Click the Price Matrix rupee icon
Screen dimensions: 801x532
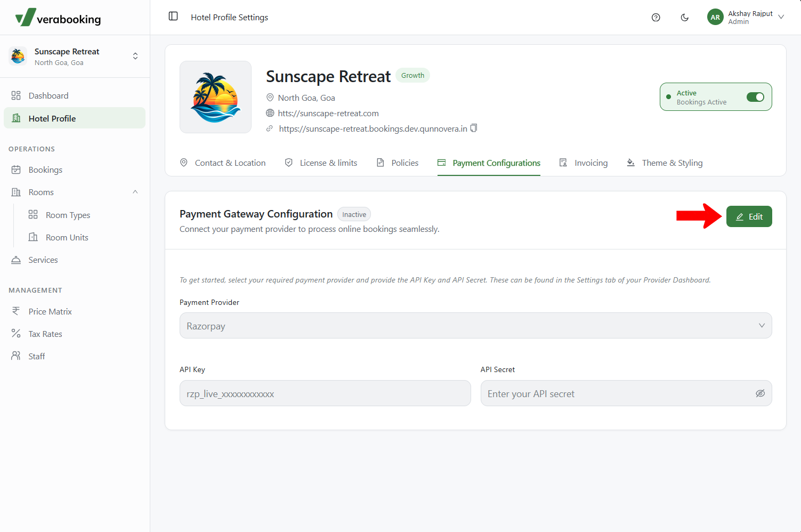pyautogui.click(x=16, y=311)
